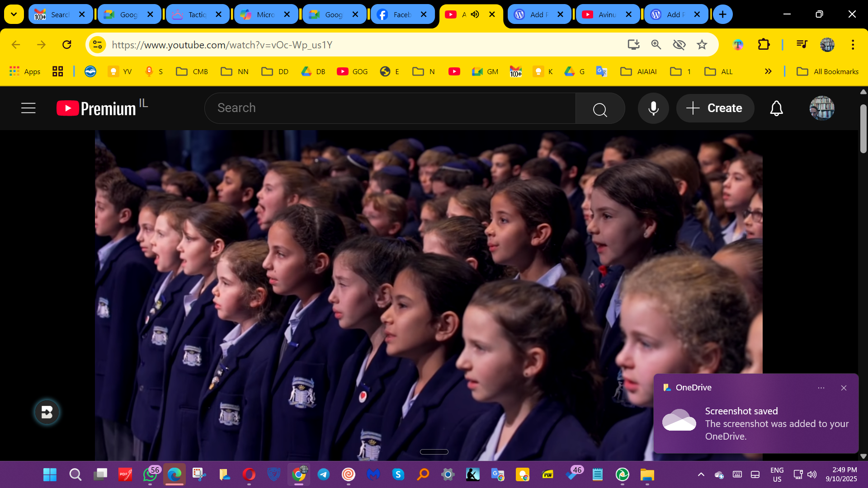Bookmark this page with the star icon
This screenshot has width=868, height=488.
tap(702, 45)
